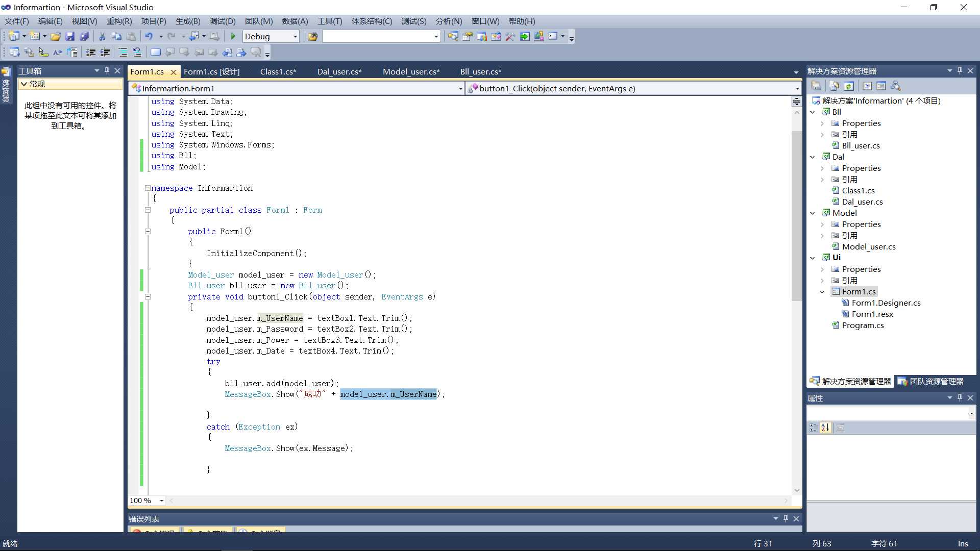The width and height of the screenshot is (980, 551).
Task: Collapse the Form1 class code outline
Action: click(148, 210)
